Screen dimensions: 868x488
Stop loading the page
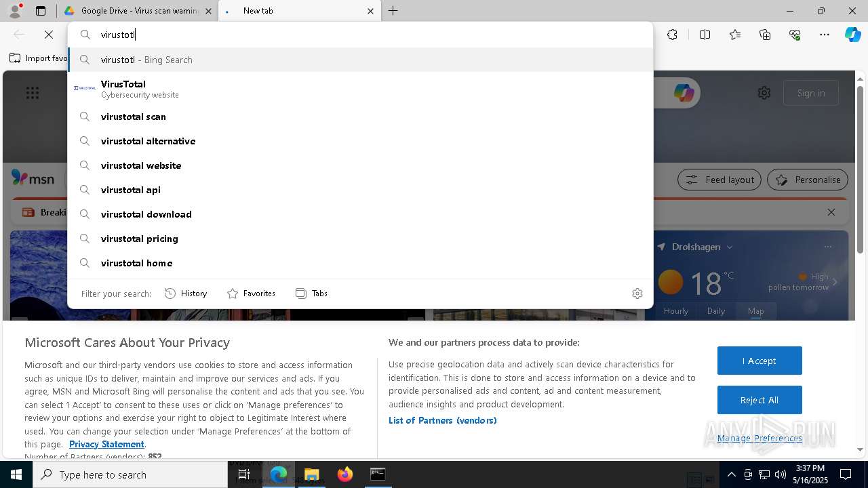coord(49,35)
